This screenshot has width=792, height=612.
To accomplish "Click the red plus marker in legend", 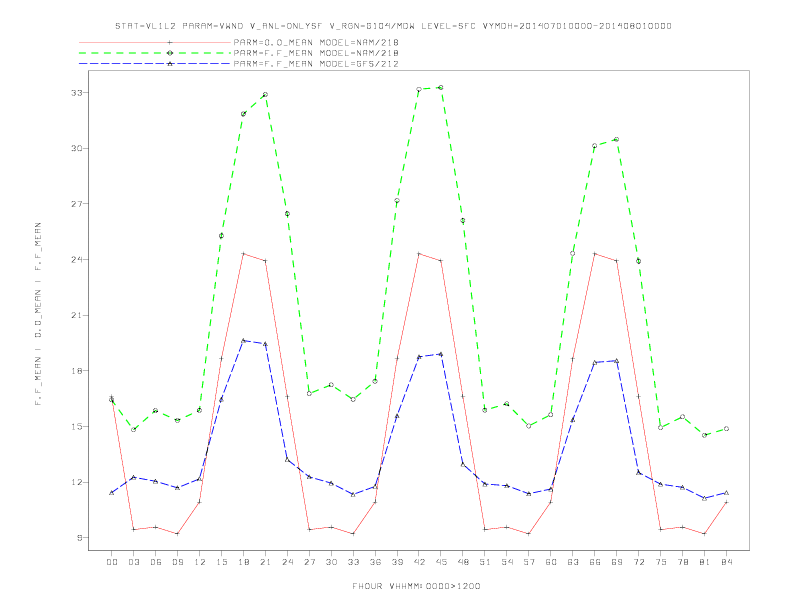I will [x=170, y=42].
